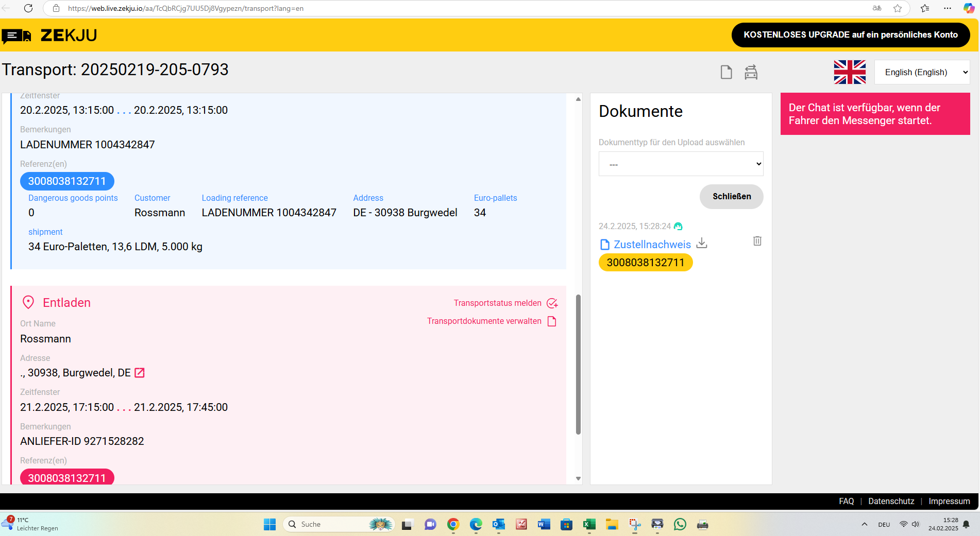This screenshot has width=980, height=536.
Task: Open the document icon beside transport title
Action: coord(726,72)
